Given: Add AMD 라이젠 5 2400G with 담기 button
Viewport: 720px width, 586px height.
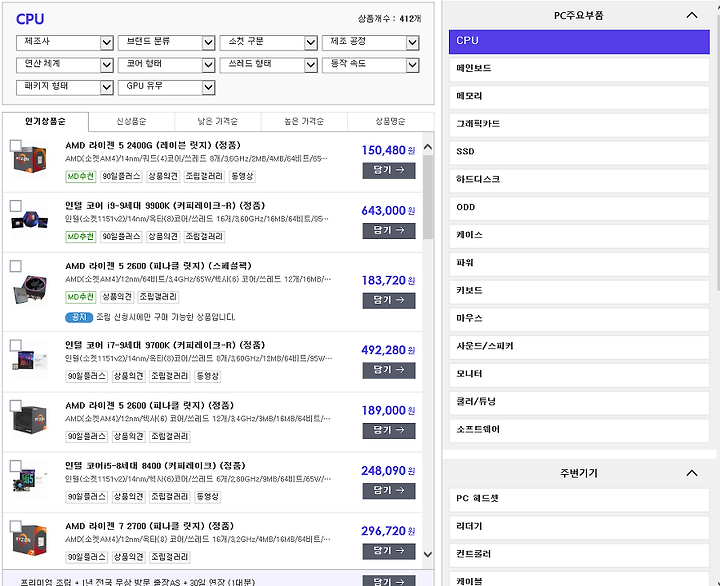Looking at the screenshot, I should [x=389, y=170].
